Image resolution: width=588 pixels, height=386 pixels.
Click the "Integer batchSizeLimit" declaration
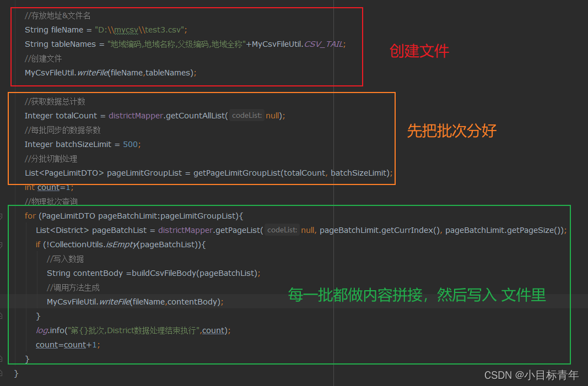tap(68, 144)
